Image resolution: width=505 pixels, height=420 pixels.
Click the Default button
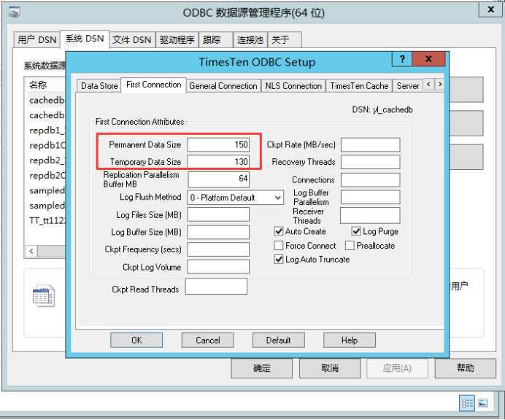[x=279, y=341]
